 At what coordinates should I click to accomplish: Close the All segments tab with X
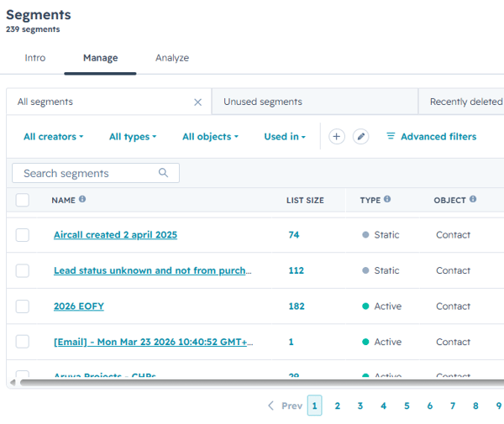pos(197,102)
